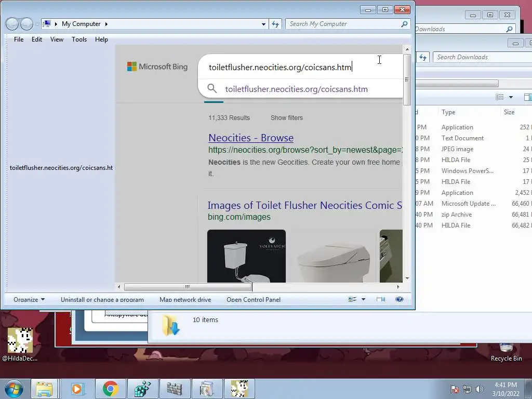Open Google Chrome from the taskbar
The height and width of the screenshot is (399, 532).
point(110,389)
